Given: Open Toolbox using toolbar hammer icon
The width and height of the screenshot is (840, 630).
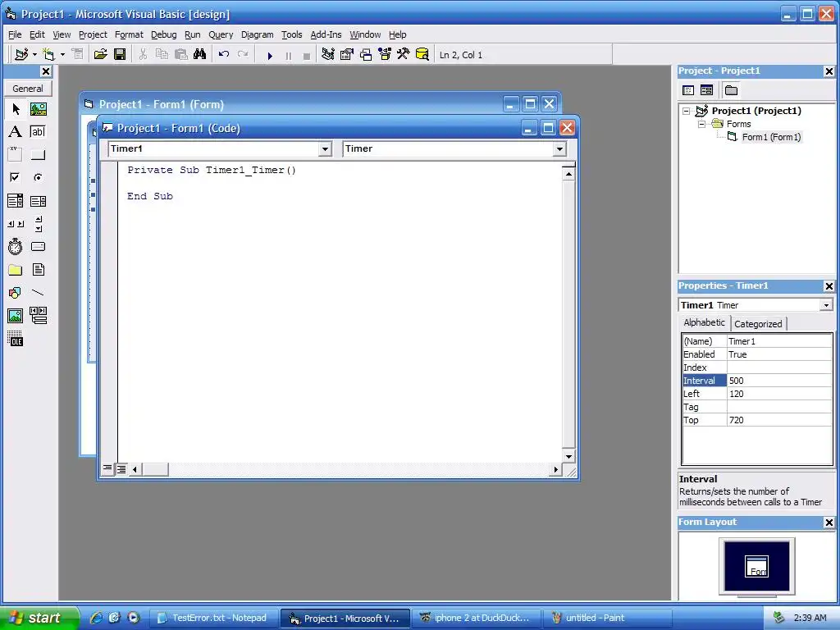Looking at the screenshot, I should click(404, 55).
